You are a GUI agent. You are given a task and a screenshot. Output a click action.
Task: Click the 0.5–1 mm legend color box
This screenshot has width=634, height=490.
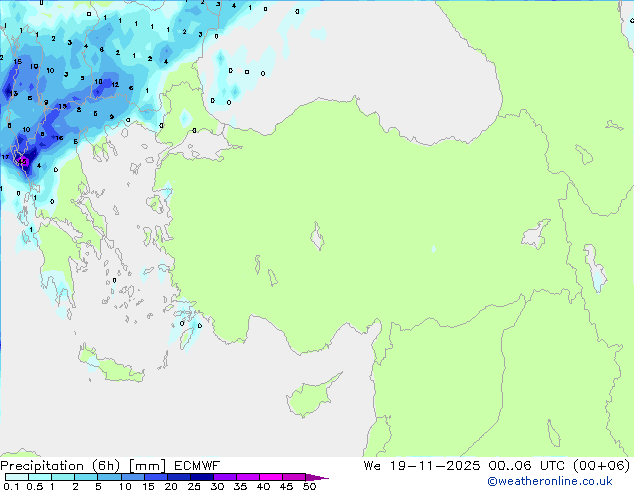[x=40, y=477]
